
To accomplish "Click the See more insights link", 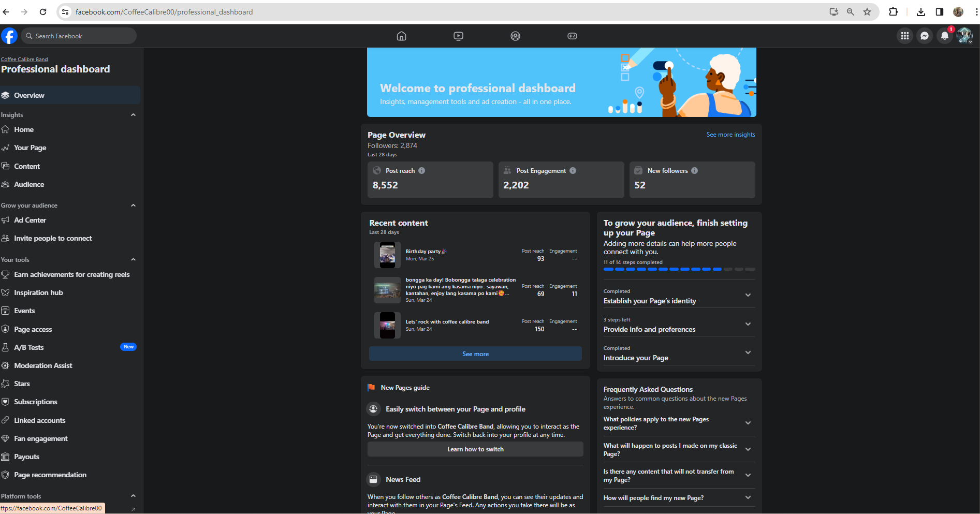I will 730,135.
